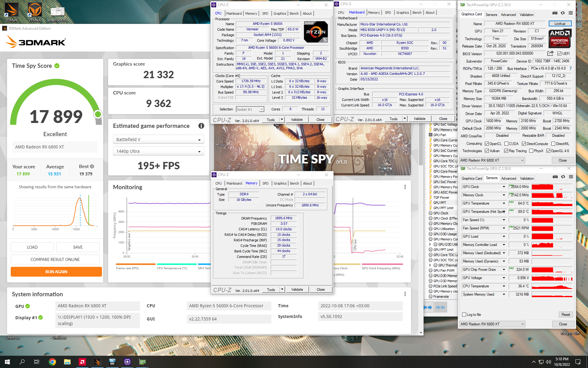This screenshot has width=588, height=368.
Task: Click the blue right-arrow icon in the sensor list window
Action: click(428, 307)
